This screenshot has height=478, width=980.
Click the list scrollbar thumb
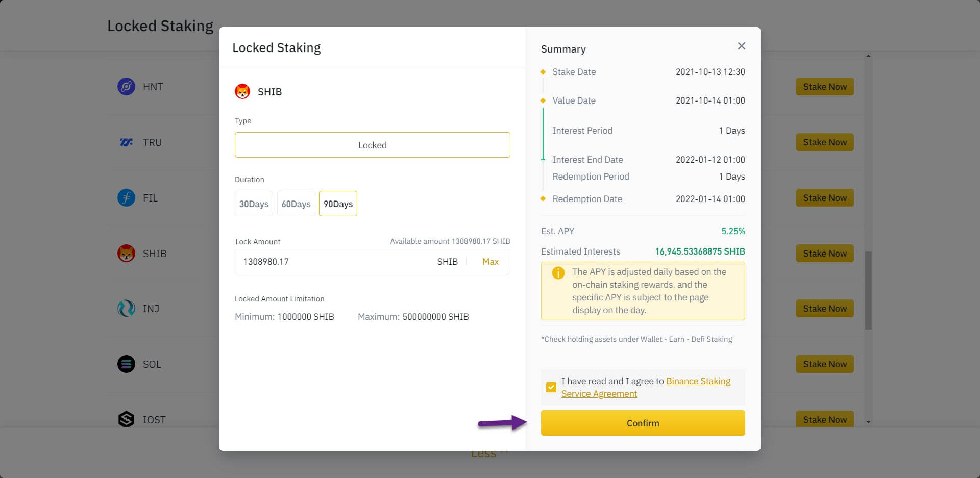[x=868, y=290]
